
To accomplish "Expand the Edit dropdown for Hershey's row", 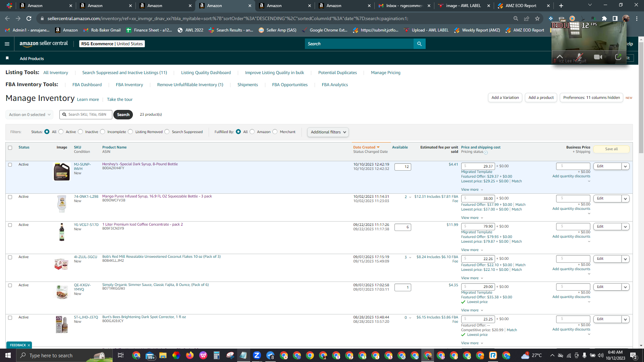I will [625, 166].
